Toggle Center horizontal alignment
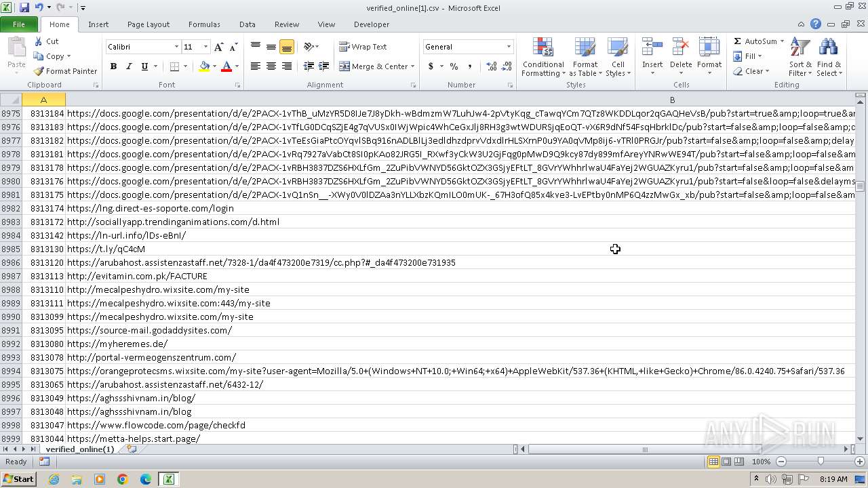 pos(271,66)
